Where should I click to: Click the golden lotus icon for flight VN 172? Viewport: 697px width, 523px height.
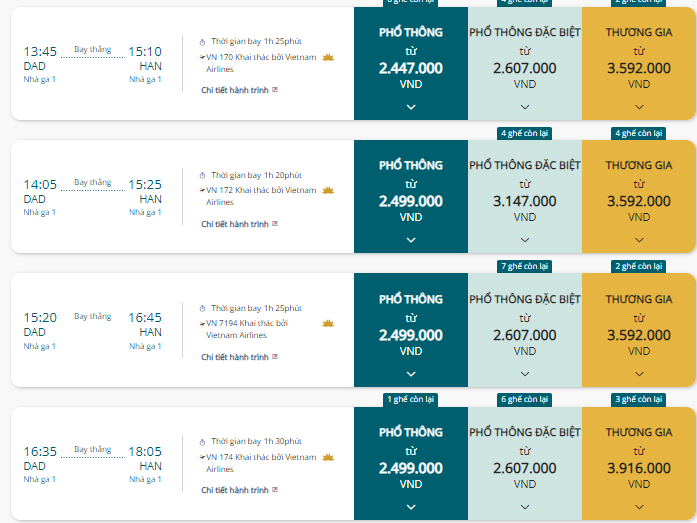click(x=328, y=191)
